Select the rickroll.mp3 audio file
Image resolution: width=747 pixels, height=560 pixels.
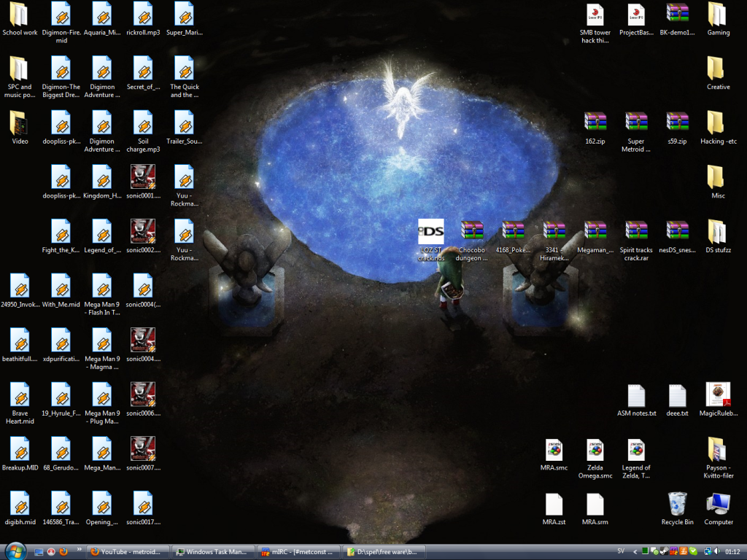pos(143,15)
